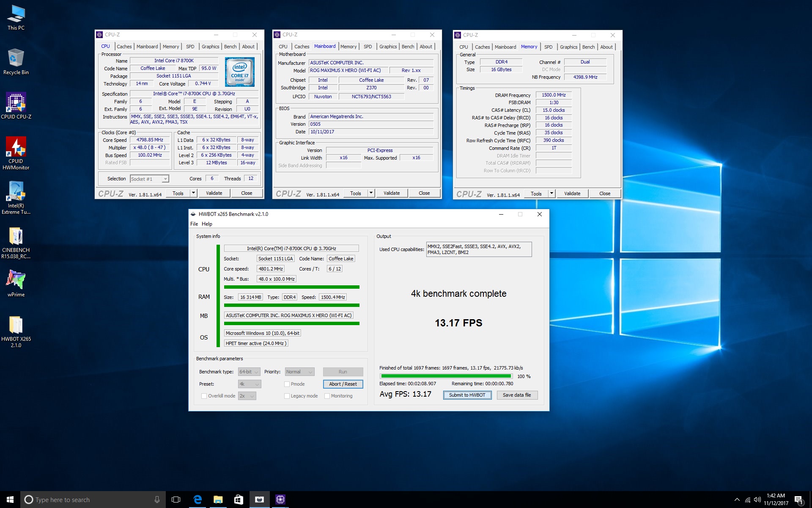Launch wPrime desktop icon

16,283
